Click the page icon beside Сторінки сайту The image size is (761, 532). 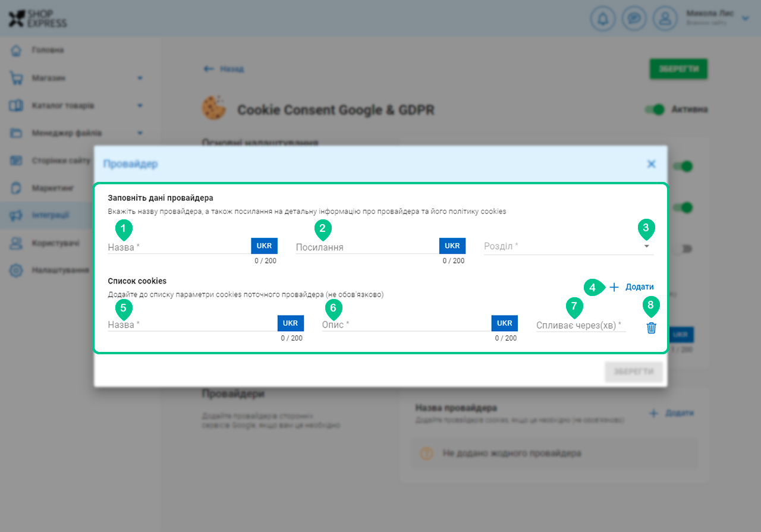coord(17,160)
